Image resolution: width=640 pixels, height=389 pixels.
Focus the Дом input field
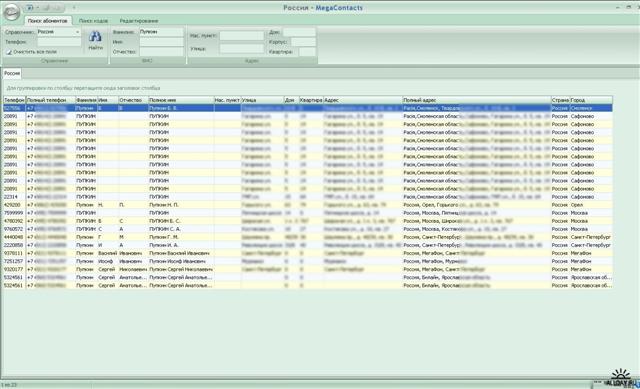(299, 32)
